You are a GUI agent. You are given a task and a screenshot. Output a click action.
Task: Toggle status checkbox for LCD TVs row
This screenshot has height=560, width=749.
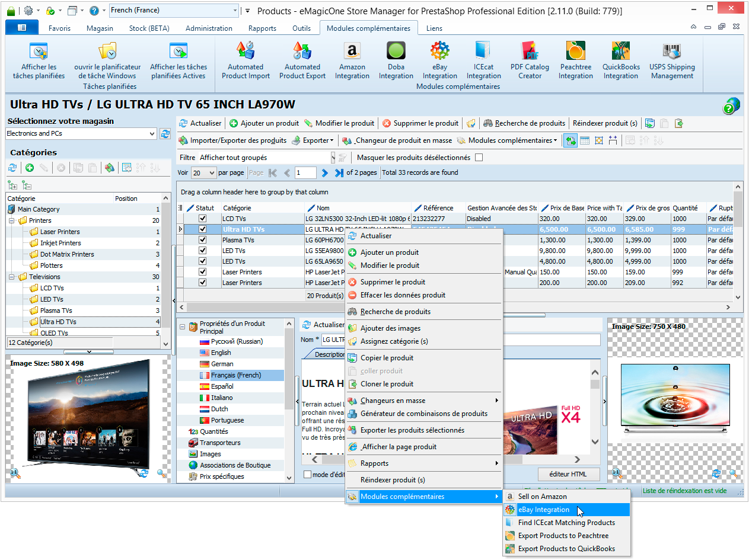coord(203,219)
